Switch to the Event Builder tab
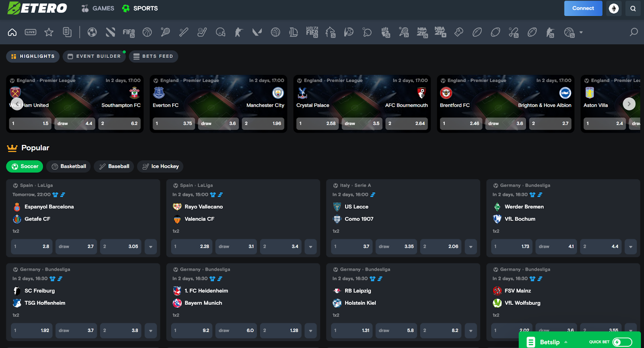This screenshot has width=644, height=348. coord(94,56)
